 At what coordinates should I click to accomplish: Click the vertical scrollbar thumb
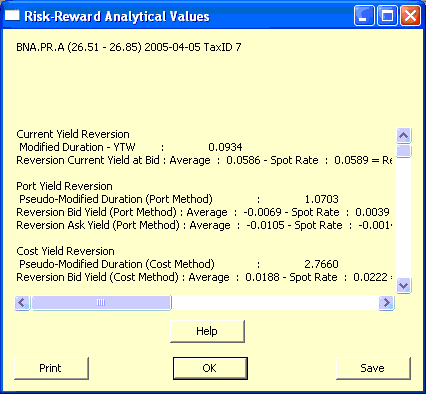404,151
